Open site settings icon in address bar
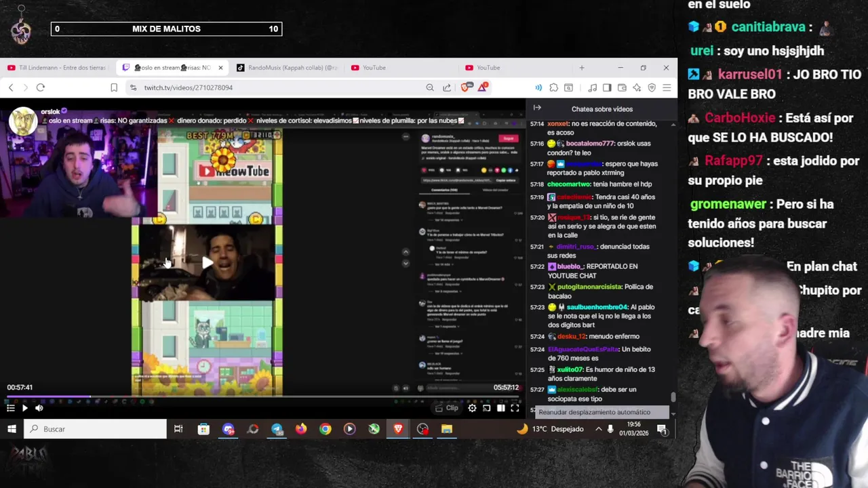The width and height of the screenshot is (868, 488). 133,87
